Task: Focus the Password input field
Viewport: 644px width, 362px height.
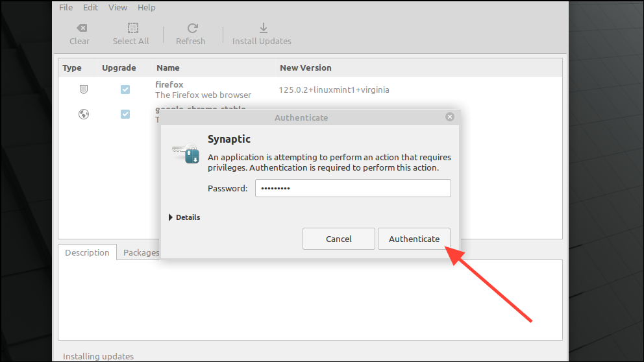Action: pyautogui.click(x=353, y=188)
